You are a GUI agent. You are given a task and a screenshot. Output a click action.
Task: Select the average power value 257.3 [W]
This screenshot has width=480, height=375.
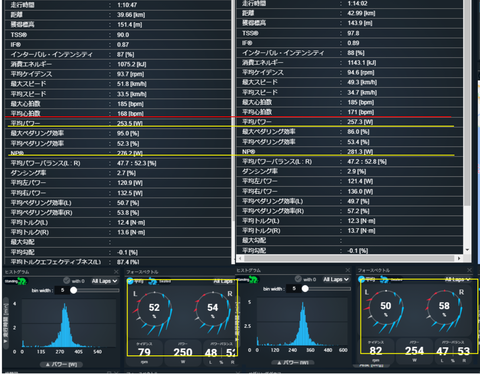360,122
